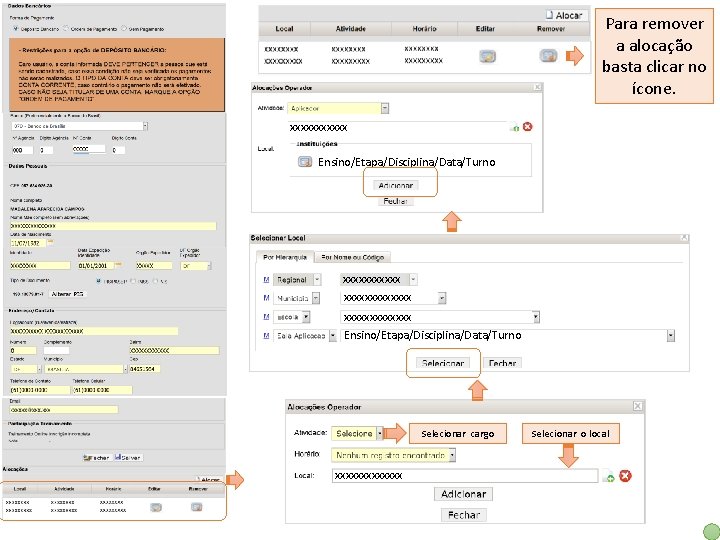
Task: Click the Nº Conta input field
Action: (x=89, y=149)
